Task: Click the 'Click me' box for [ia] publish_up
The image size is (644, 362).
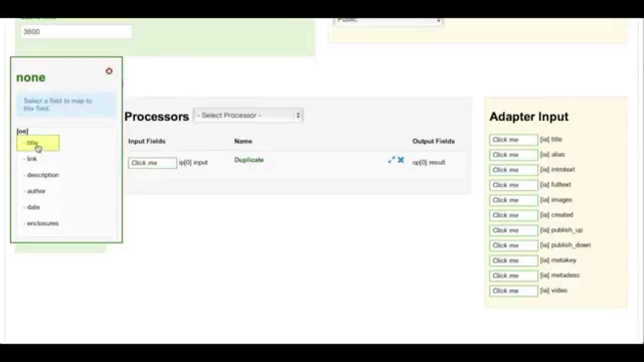Action: 514,230
